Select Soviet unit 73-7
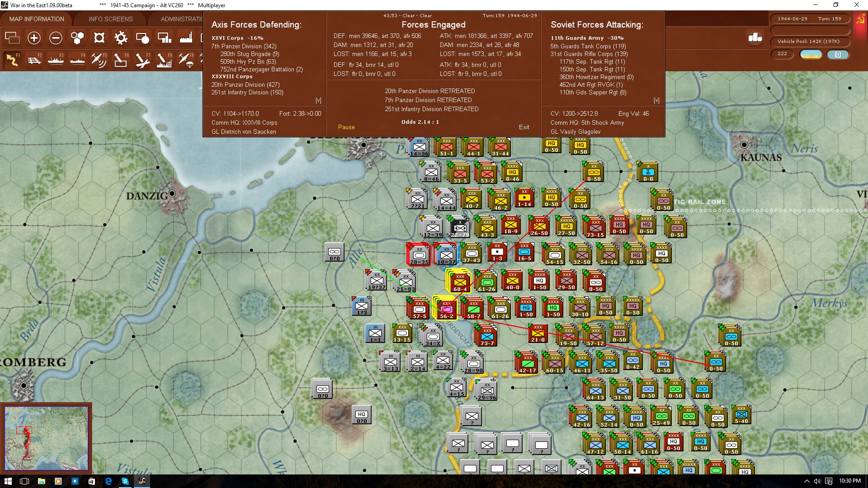The image size is (868, 488). pyautogui.click(x=487, y=336)
